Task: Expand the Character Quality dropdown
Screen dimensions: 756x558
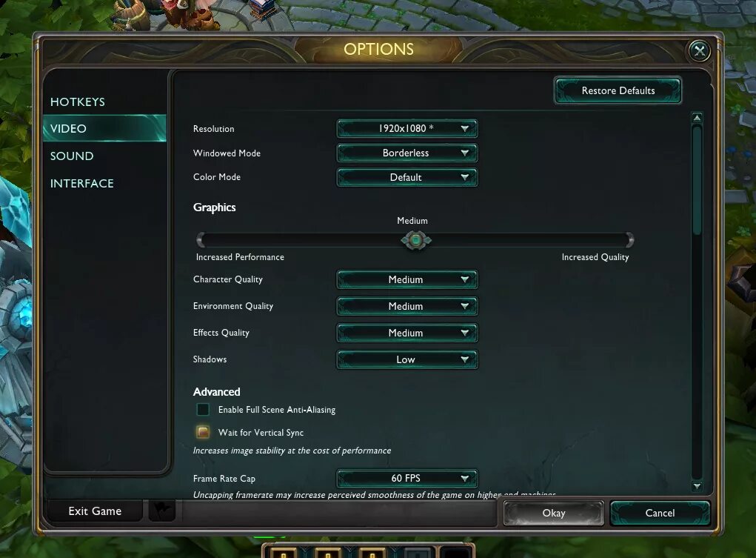Action: tap(407, 279)
